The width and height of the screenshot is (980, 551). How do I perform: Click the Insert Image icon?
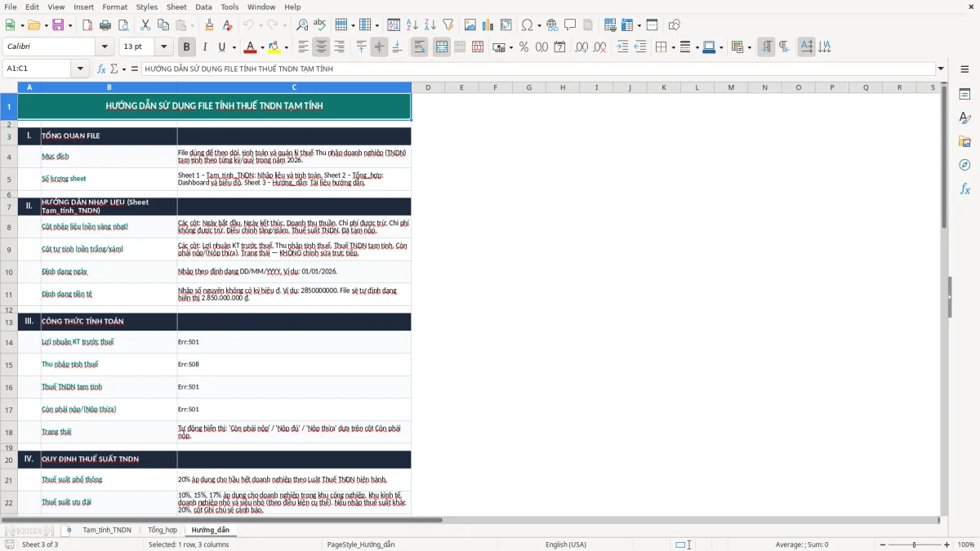point(470,25)
